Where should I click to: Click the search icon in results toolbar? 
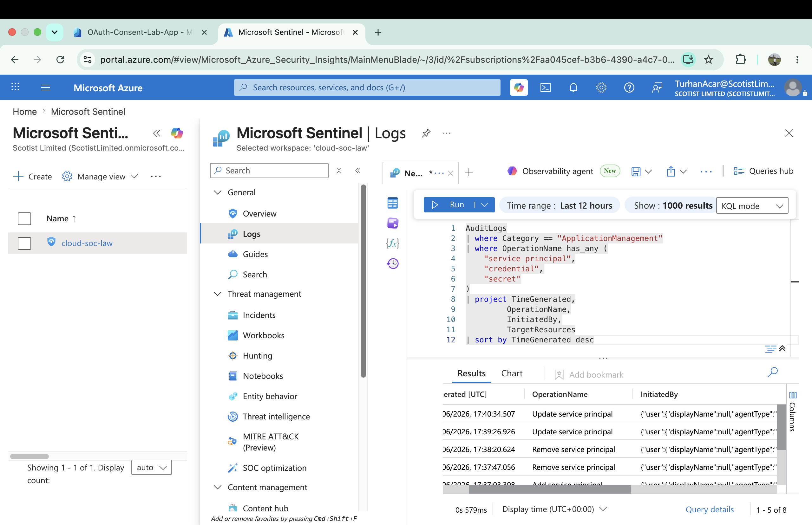click(772, 372)
